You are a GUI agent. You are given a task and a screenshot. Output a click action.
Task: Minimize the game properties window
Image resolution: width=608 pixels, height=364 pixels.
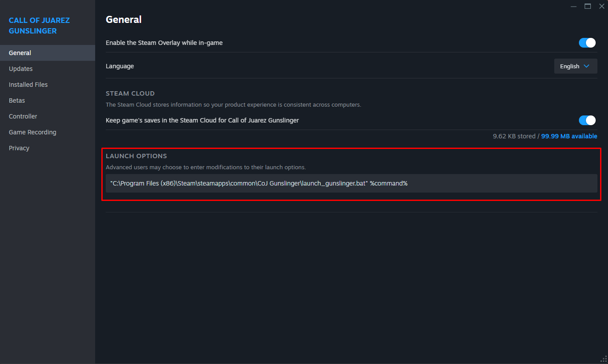tap(573, 6)
